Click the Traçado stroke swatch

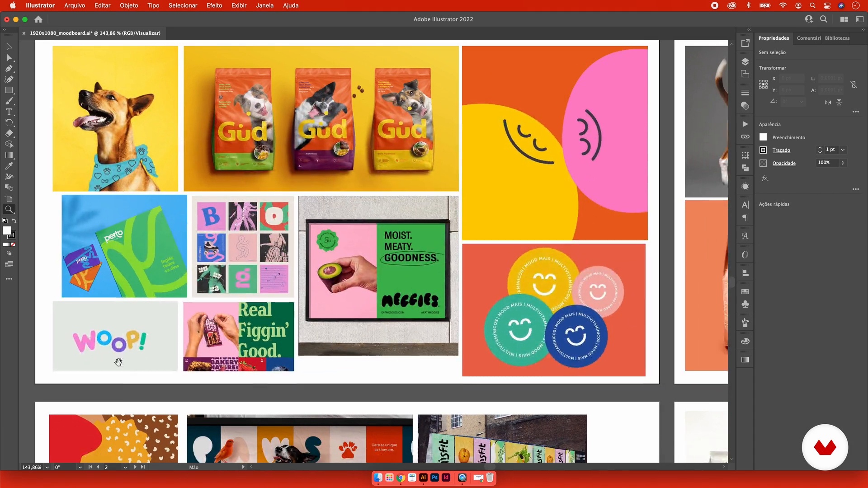click(x=763, y=150)
